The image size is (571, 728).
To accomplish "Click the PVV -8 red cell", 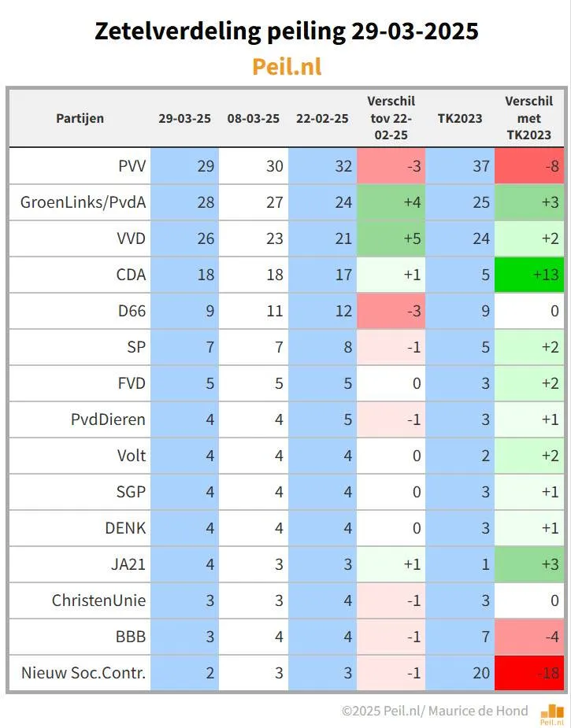I will coord(529,166).
